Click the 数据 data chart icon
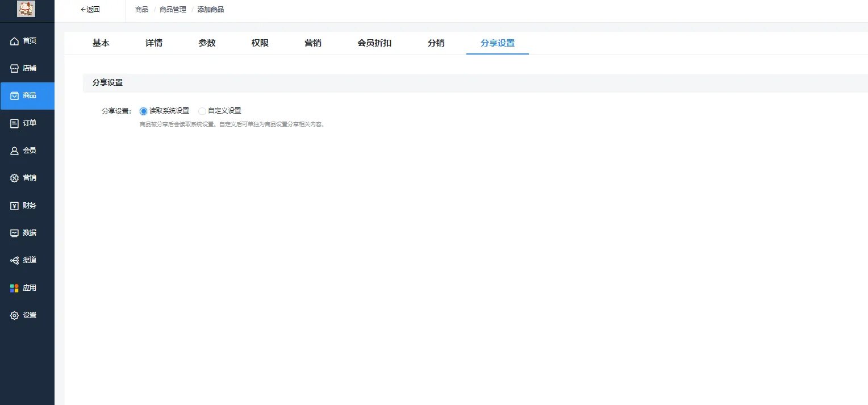This screenshot has height=405, width=868. click(15, 233)
